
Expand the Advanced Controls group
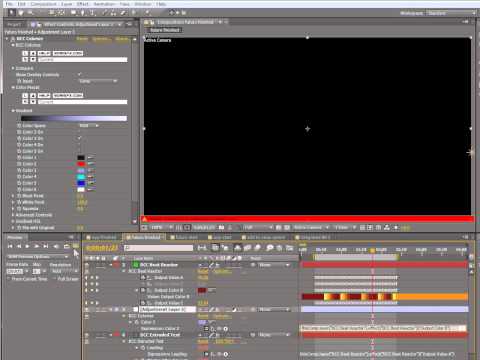pyautogui.click(x=13, y=215)
